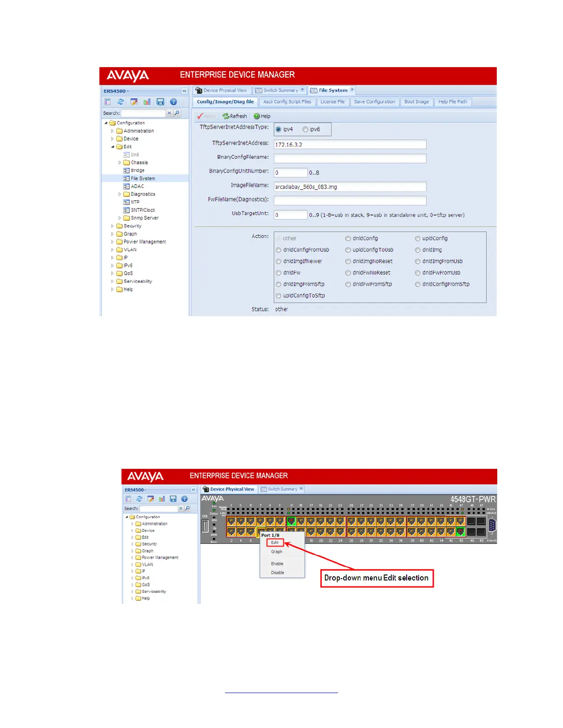Select the ipv6 address type radio button
This screenshot has width=563, height=728.
pos(305,130)
